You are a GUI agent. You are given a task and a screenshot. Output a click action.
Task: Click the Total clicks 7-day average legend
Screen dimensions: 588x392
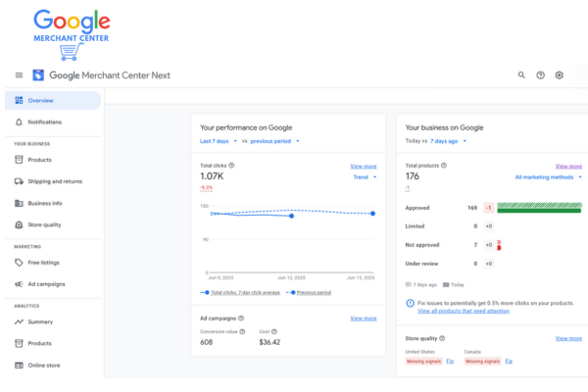point(240,293)
